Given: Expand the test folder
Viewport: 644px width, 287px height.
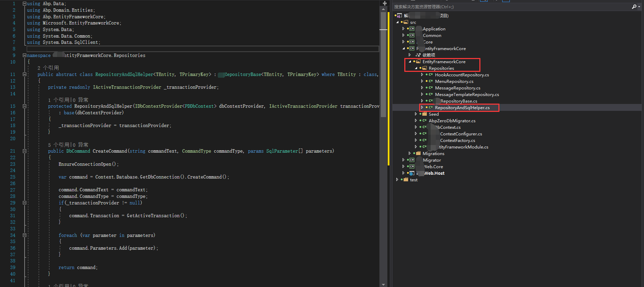Looking at the screenshot, I should [397, 180].
